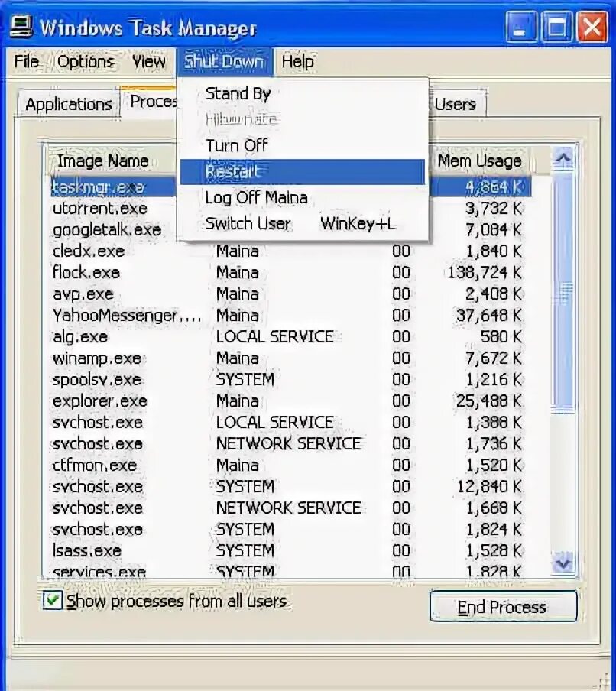Select the avp.exe process
The height and width of the screenshot is (691, 616).
click(x=291, y=294)
